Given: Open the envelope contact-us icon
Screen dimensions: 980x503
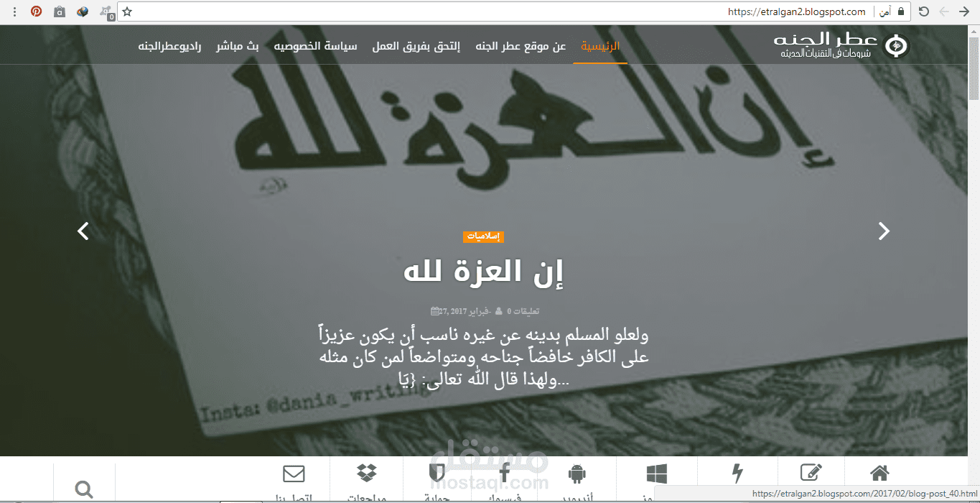Looking at the screenshot, I should [x=294, y=474].
